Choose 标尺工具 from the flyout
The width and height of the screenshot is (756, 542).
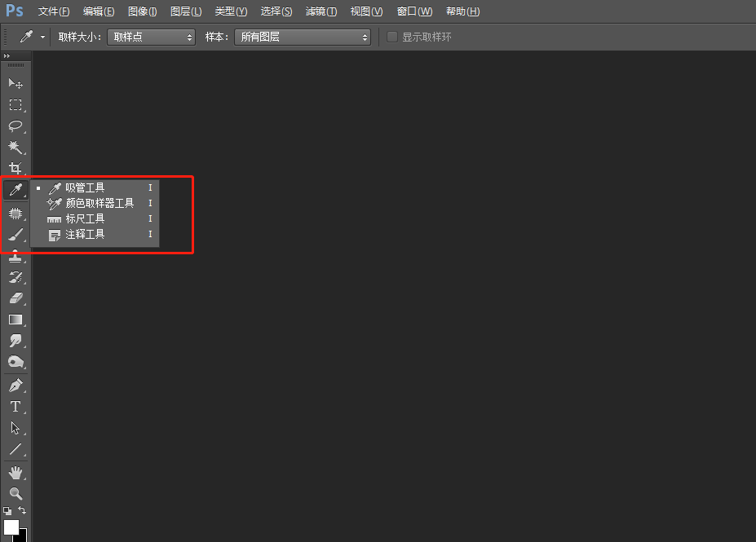pos(95,218)
